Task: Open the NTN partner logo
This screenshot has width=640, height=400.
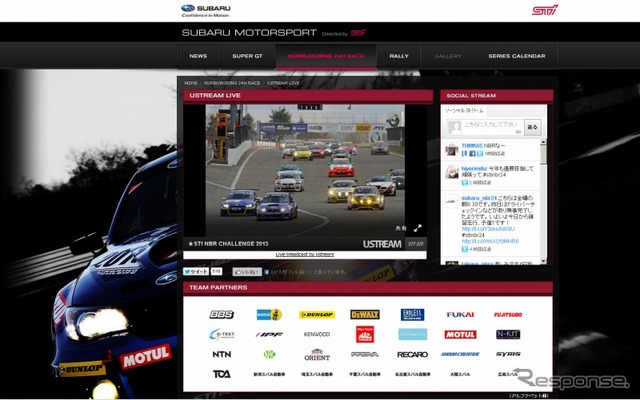Action: [x=222, y=354]
